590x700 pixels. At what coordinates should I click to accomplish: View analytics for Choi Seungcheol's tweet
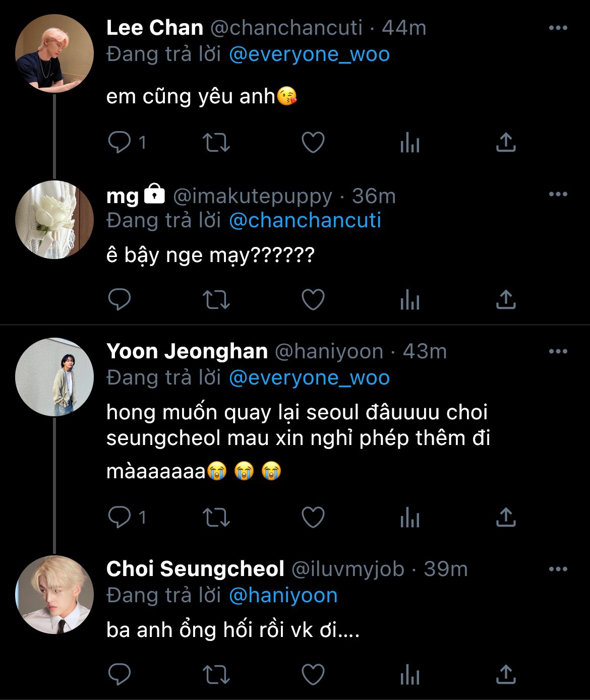(x=409, y=675)
